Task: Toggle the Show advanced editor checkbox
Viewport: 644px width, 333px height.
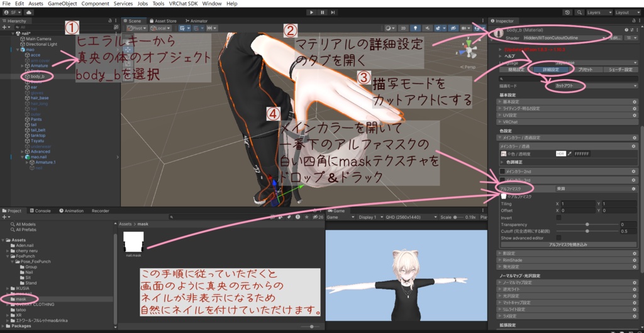Action: click(x=558, y=237)
